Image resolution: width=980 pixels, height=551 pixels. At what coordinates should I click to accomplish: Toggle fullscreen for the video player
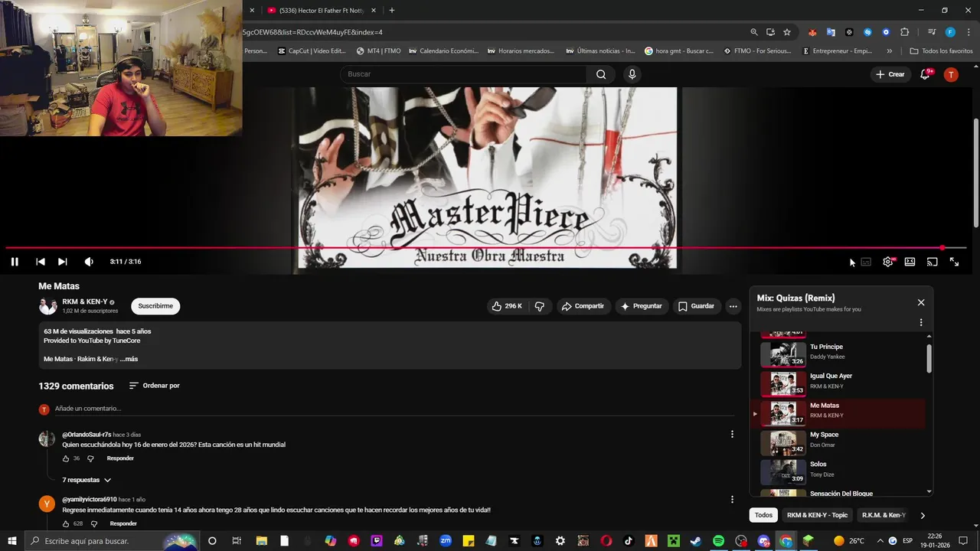(955, 262)
